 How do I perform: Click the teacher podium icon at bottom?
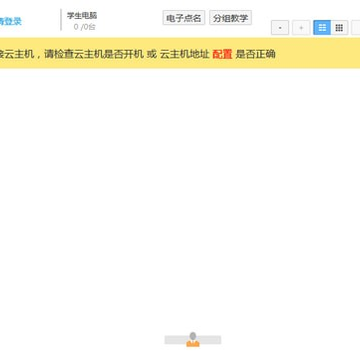pyautogui.click(x=193, y=340)
